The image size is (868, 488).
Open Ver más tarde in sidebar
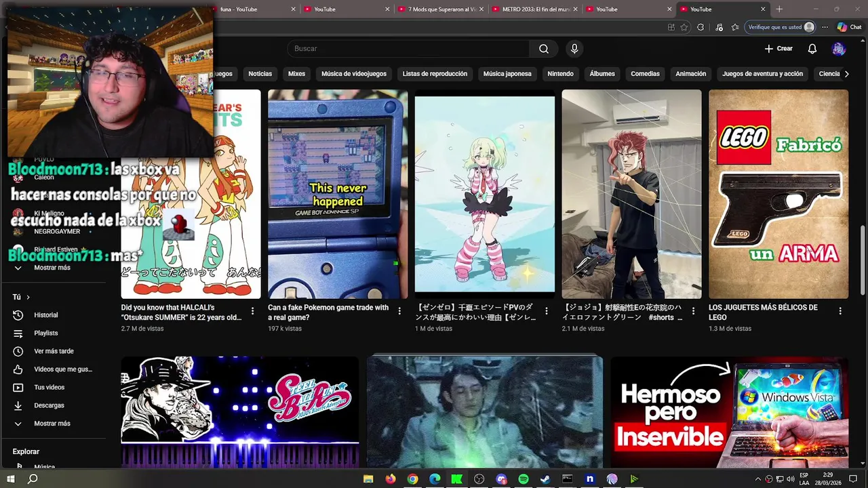tap(54, 351)
